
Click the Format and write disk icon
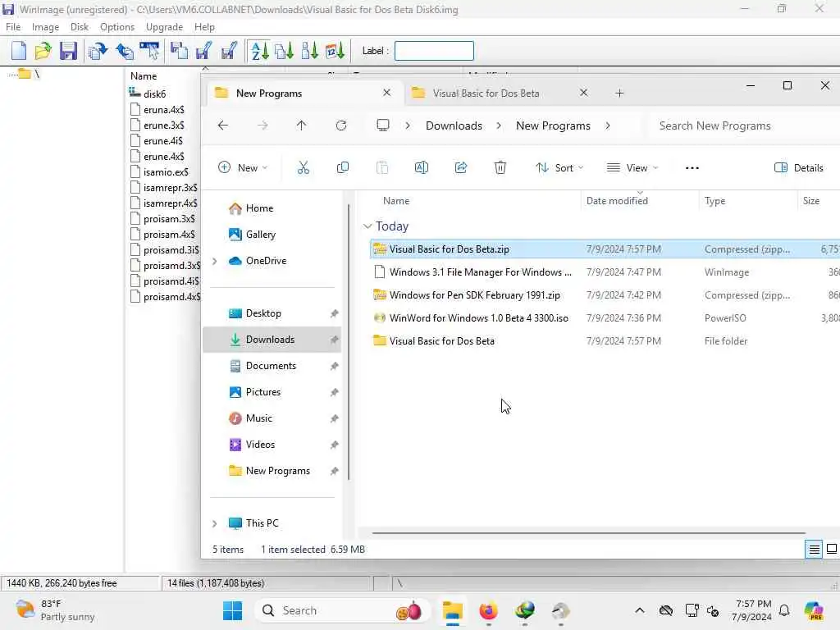pyautogui.click(x=229, y=51)
